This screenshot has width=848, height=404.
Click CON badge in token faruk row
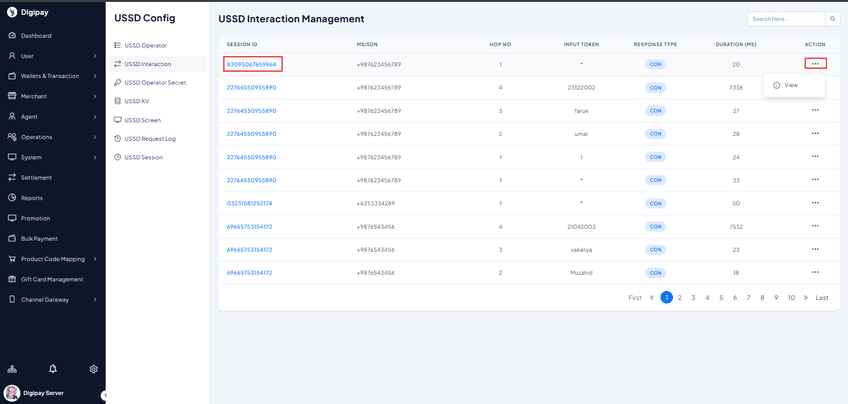tap(655, 111)
